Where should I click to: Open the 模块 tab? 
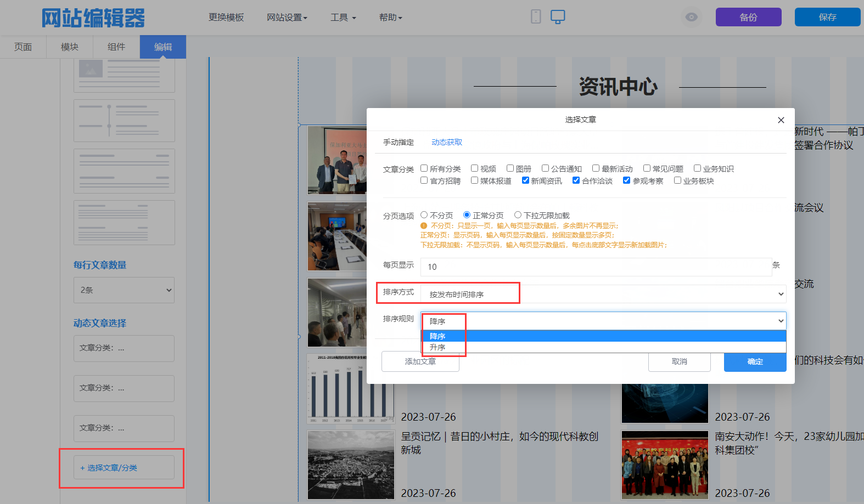70,47
